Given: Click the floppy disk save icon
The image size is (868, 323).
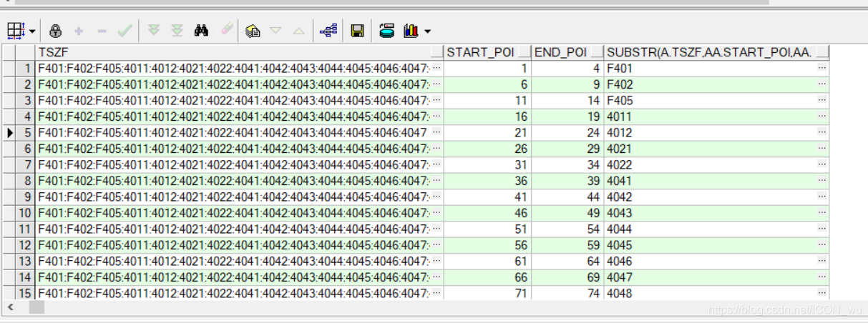Looking at the screenshot, I should point(357,31).
